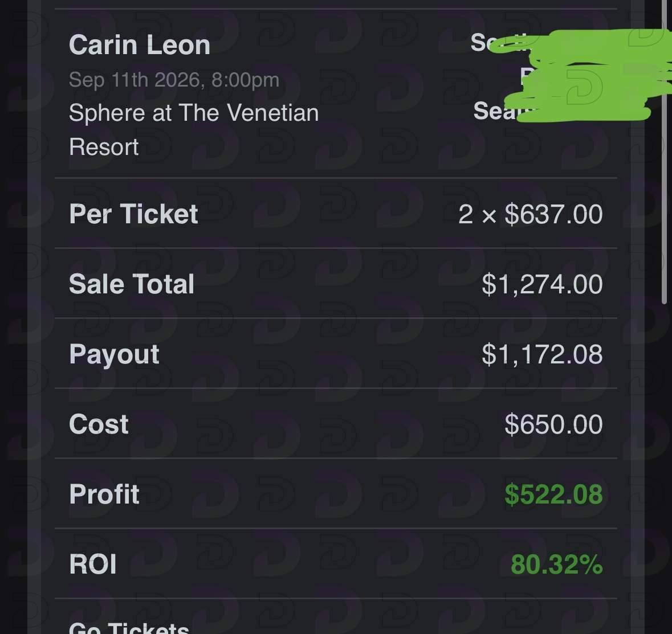
Task: Select the ROI row label
Action: [x=92, y=565]
